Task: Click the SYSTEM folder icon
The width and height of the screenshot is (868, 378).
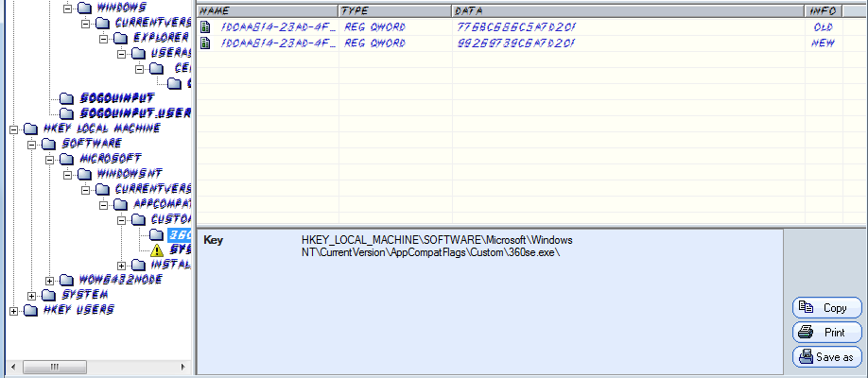Action: point(49,296)
